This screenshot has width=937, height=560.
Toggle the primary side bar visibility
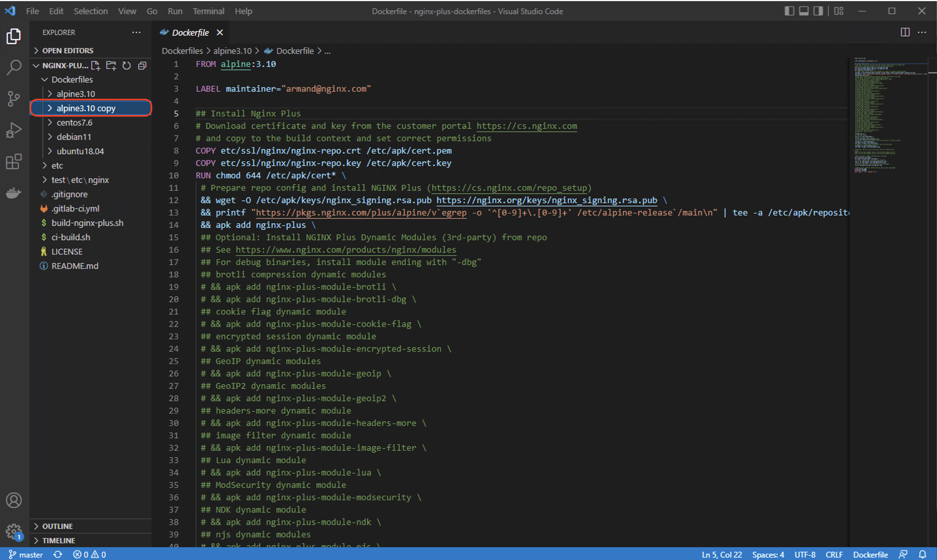coord(789,11)
